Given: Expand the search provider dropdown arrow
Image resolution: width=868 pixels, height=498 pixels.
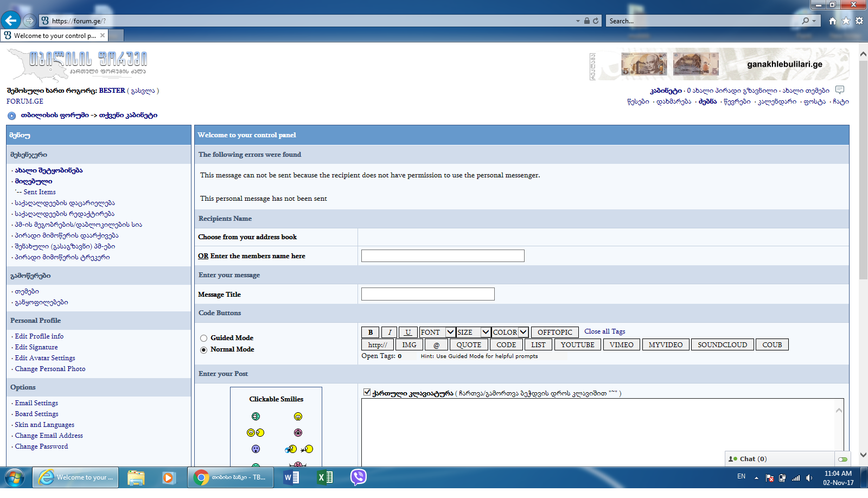Looking at the screenshot, I should point(814,21).
